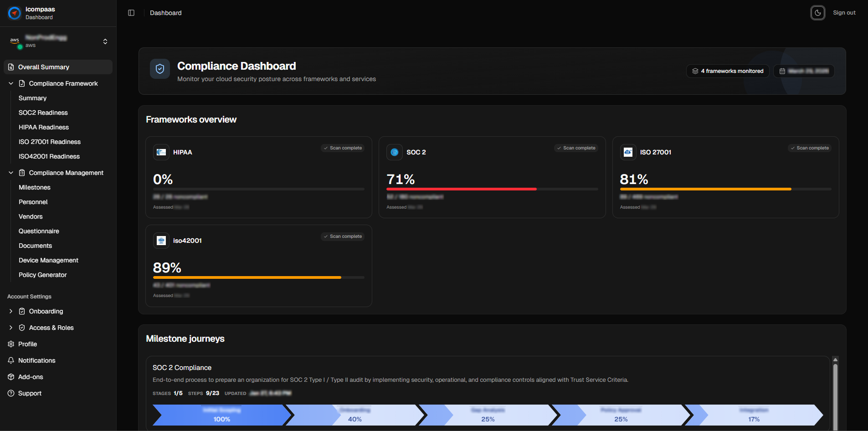This screenshot has width=868, height=431.
Task: Collapse the Compliance Framework section
Action: coord(11,83)
